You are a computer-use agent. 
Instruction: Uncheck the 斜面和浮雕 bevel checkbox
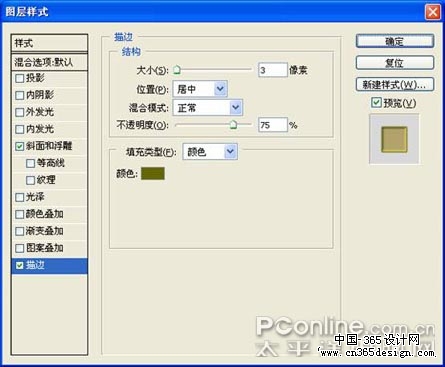tap(20, 146)
